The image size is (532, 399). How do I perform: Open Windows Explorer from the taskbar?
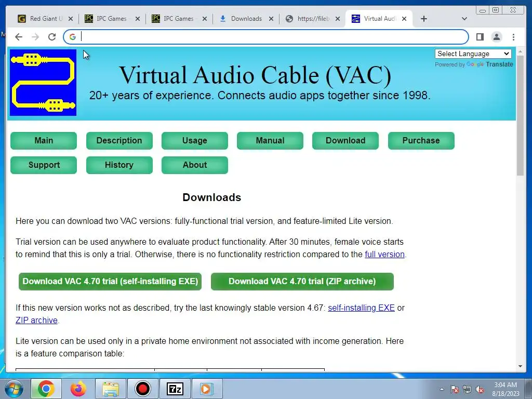(111, 389)
